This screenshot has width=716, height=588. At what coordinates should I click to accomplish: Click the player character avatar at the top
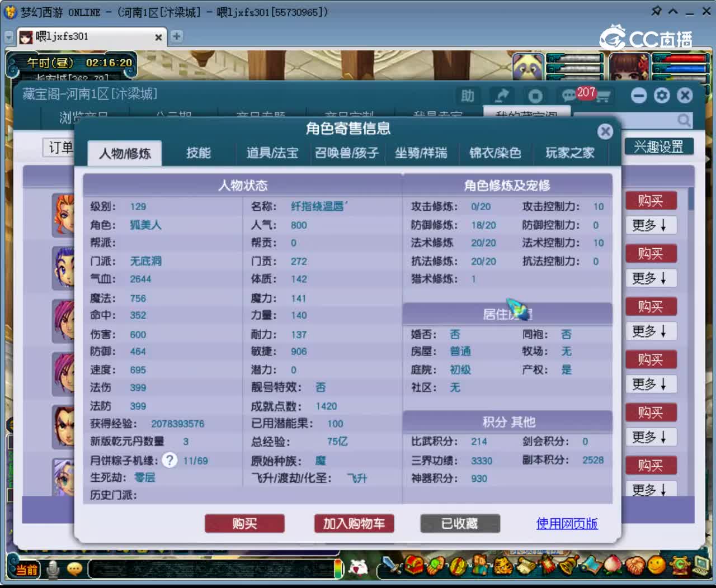click(629, 67)
